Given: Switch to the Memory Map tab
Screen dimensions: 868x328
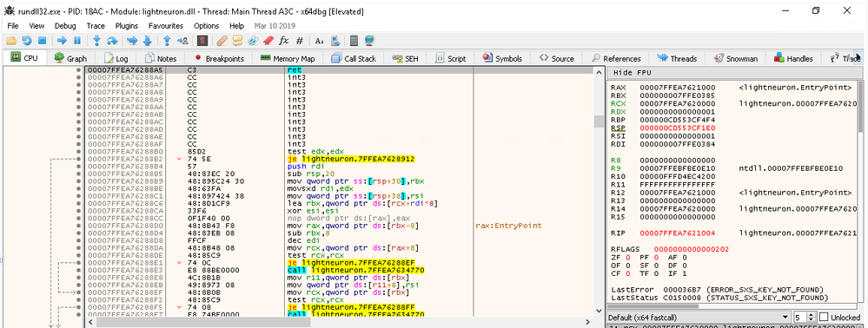Looking at the screenshot, I should 288,58.
